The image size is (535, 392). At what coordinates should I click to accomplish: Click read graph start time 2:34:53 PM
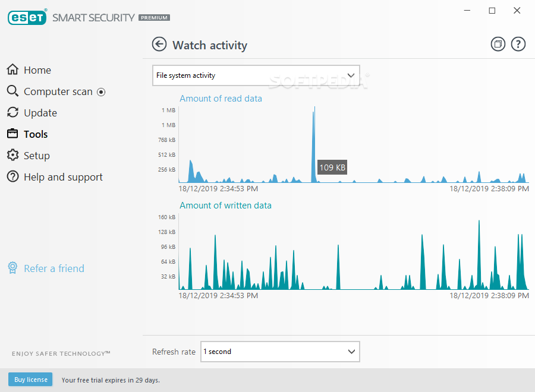pos(218,188)
